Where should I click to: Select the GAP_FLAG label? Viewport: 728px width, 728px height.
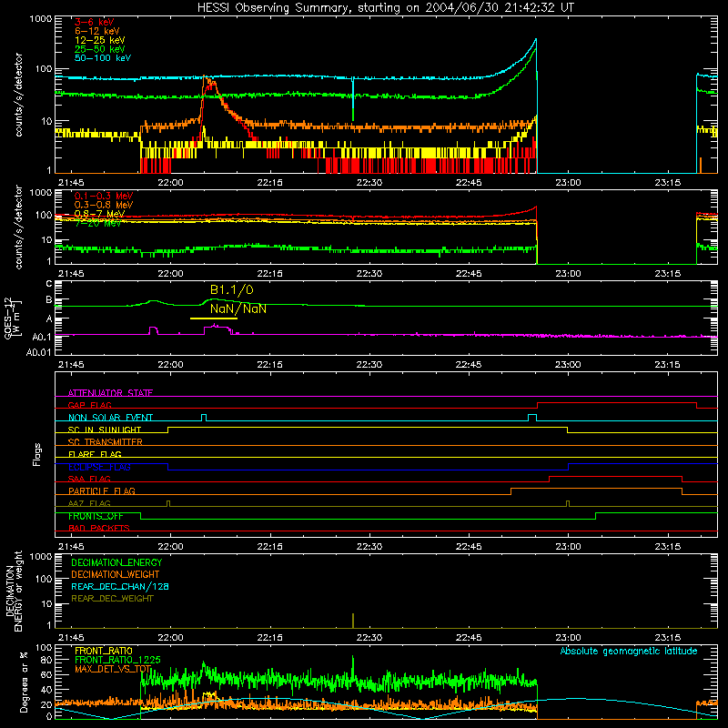tap(89, 405)
